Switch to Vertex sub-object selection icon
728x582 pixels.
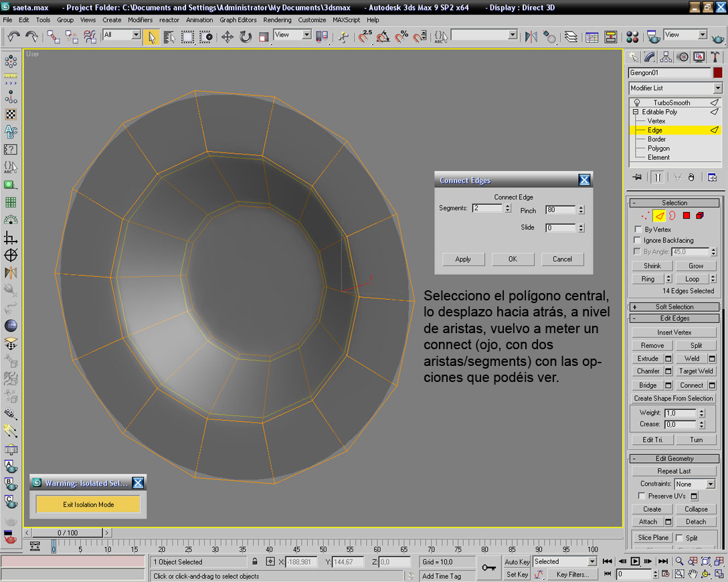(645, 215)
